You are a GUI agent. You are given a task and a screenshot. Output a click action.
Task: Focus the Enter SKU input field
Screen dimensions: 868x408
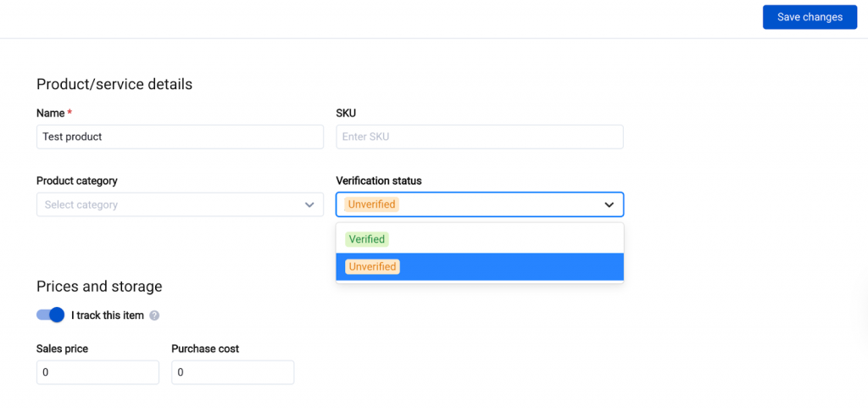pyautogui.click(x=479, y=137)
